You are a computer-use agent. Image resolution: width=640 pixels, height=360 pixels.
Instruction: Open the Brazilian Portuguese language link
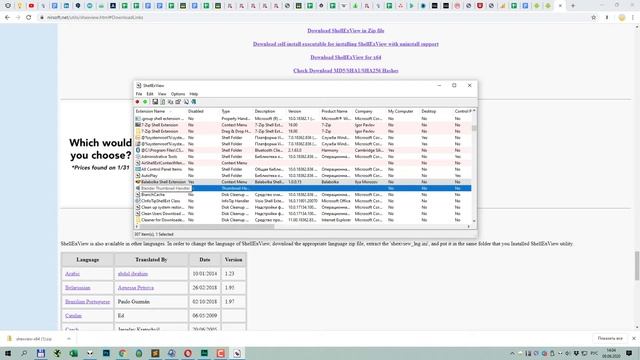87,302
